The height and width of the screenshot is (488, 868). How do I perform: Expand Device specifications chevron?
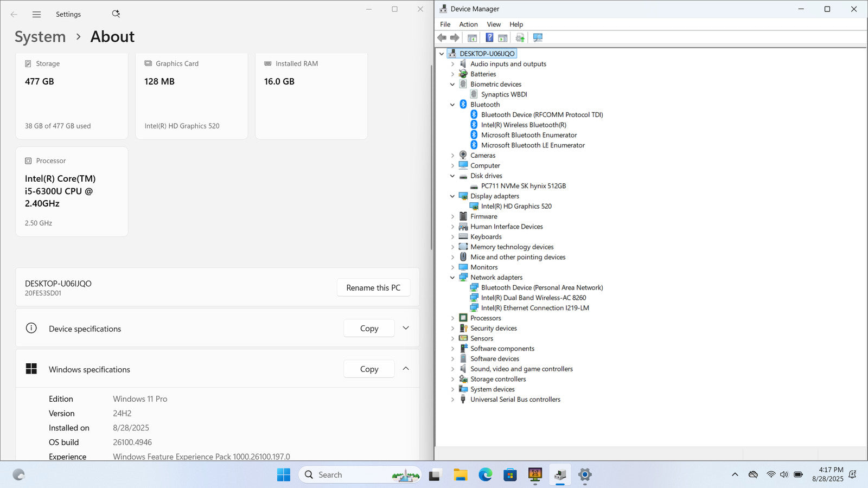click(406, 328)
